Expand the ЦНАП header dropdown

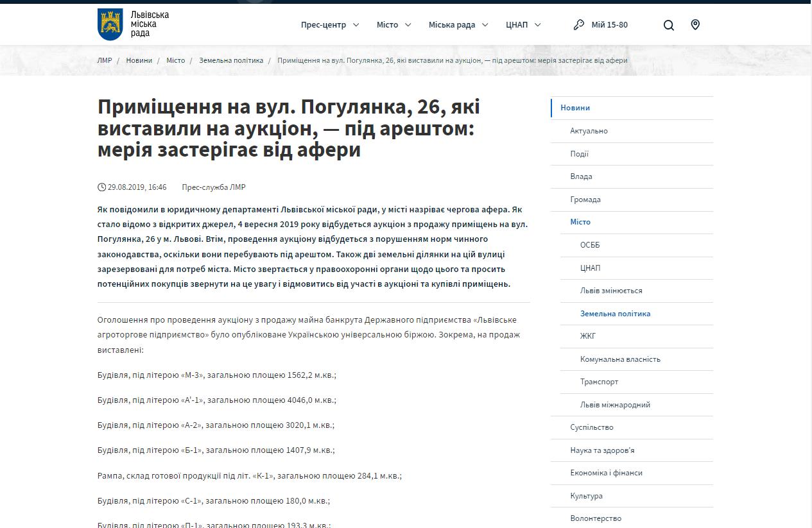pos(523,25)
